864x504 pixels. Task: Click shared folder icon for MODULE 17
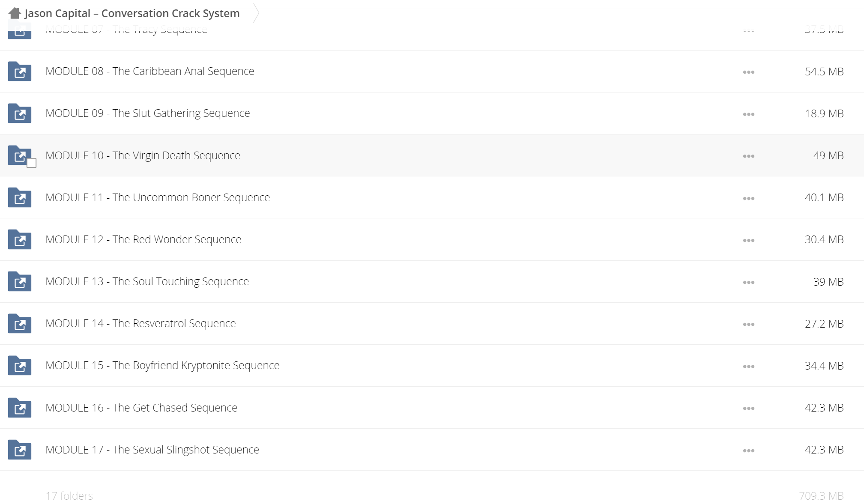point(20,450)
